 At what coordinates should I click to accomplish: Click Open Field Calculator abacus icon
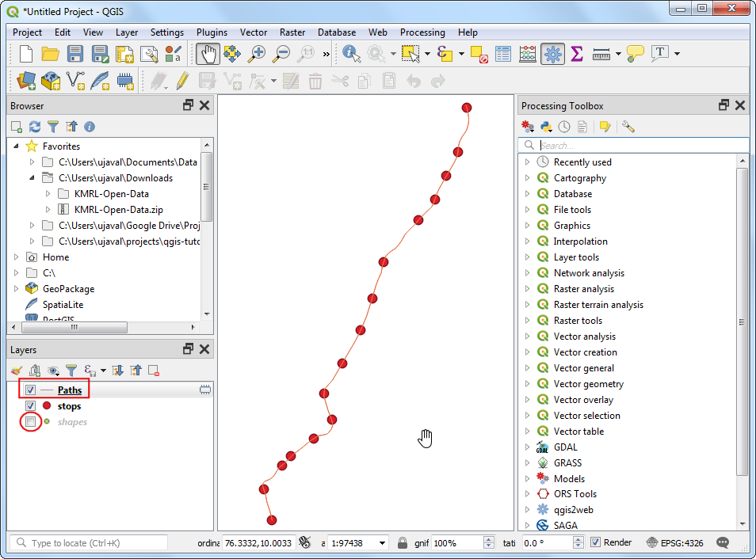528,54
